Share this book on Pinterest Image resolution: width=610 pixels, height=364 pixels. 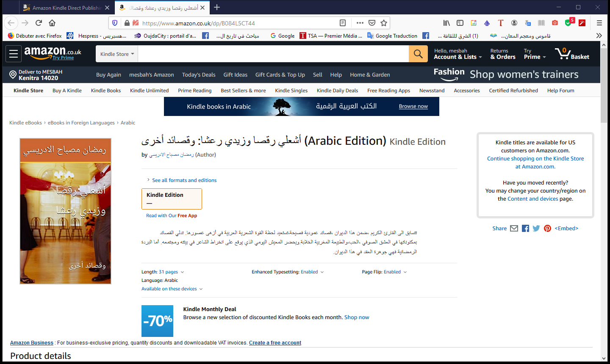click(x=547, y=229)
